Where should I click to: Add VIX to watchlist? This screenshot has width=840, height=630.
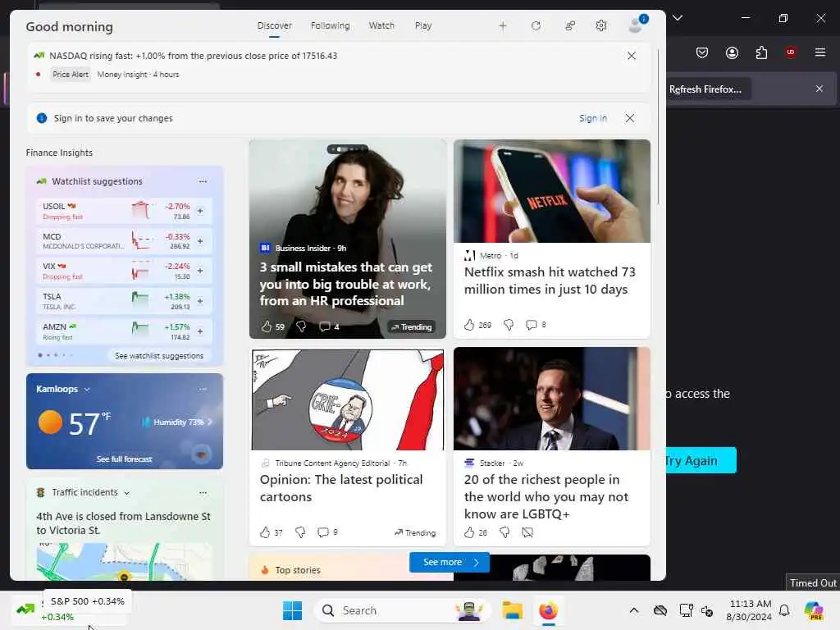tap(200, 271)
